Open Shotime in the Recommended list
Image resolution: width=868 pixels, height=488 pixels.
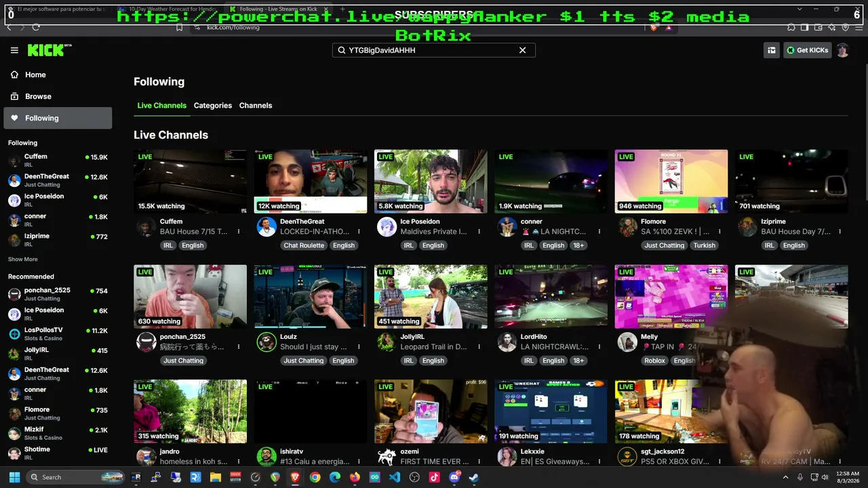pos(58,453)
